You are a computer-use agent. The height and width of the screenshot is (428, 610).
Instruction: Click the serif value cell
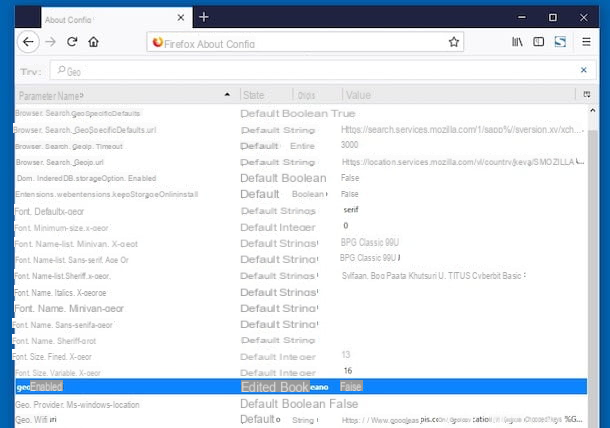click(351, 210)
